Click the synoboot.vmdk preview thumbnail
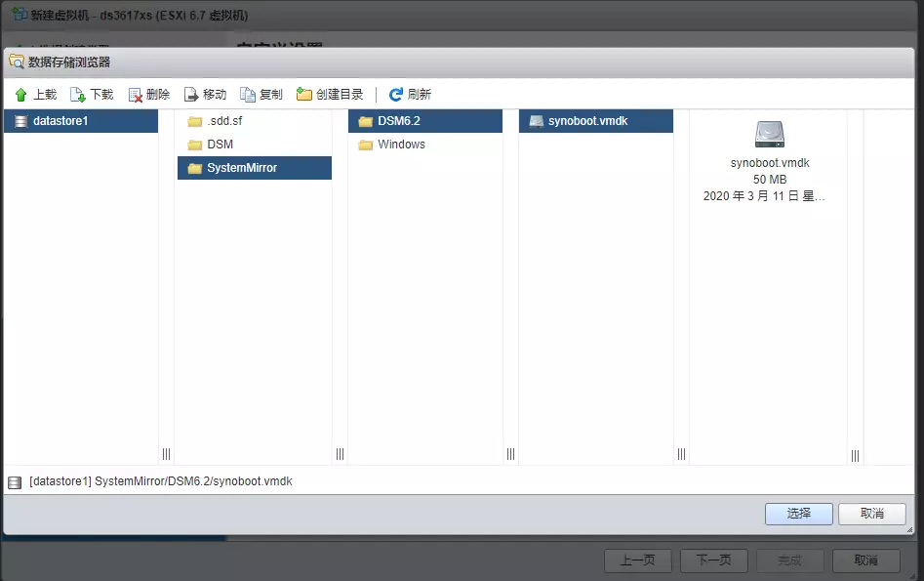Image resolution: width=924 pixels, height=581 pixels. click(769, 135)
